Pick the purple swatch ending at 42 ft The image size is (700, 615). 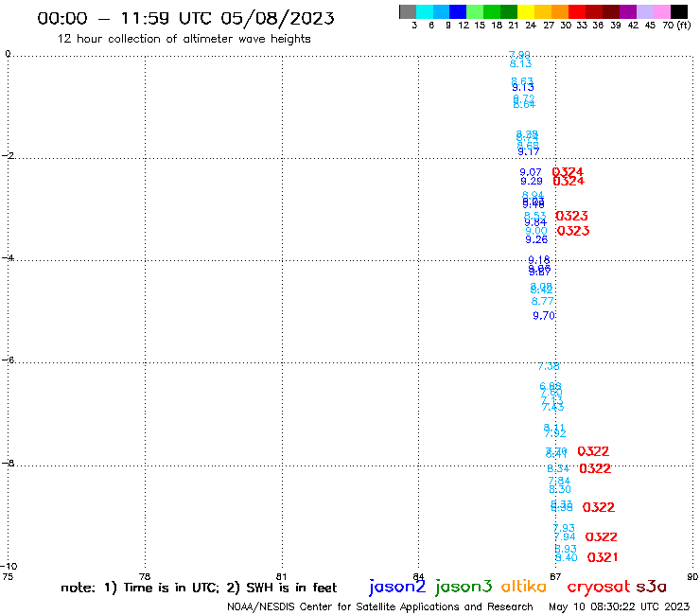(628, 11)
